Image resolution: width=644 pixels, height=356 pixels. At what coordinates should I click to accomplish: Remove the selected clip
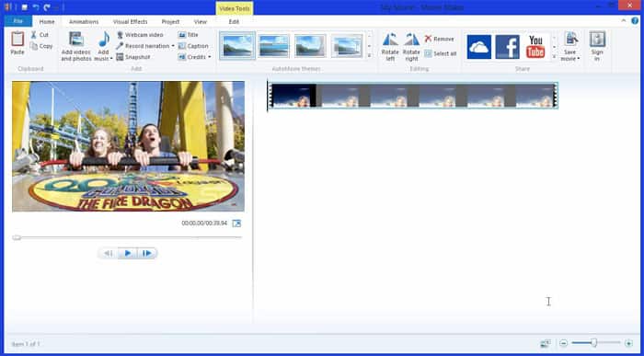tap(439, 39)
